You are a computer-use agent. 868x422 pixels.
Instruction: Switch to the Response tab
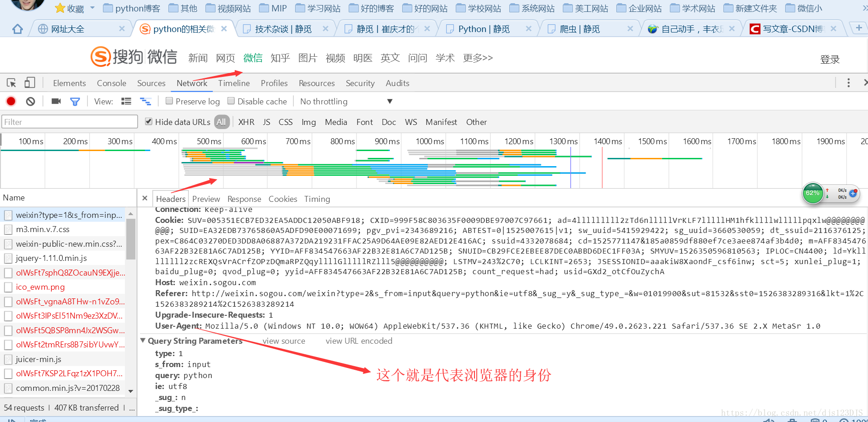244,199
